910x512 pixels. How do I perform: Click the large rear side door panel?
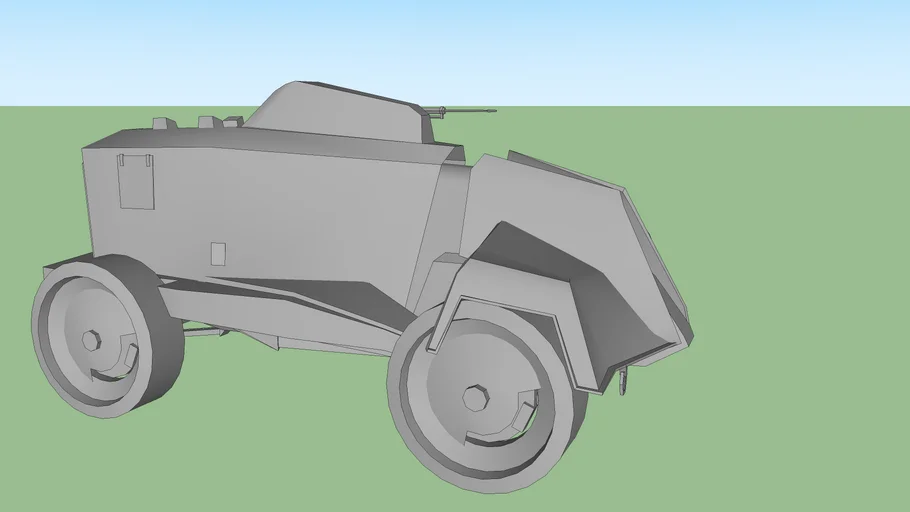[136, 181]
